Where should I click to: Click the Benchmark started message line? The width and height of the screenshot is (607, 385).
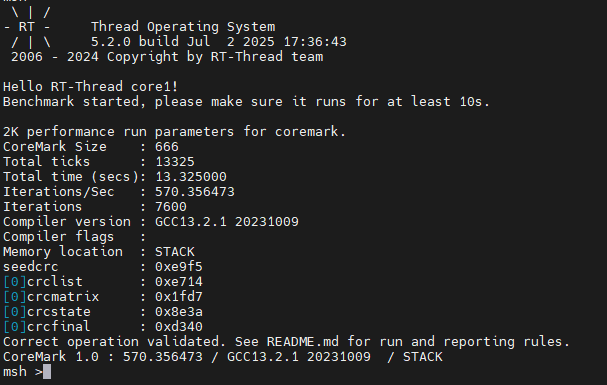[x=247, y=102]
